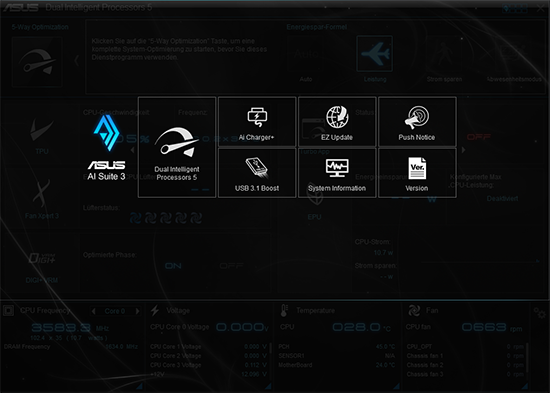
Task: Open the System Information tile
Action: coord(337,173)
